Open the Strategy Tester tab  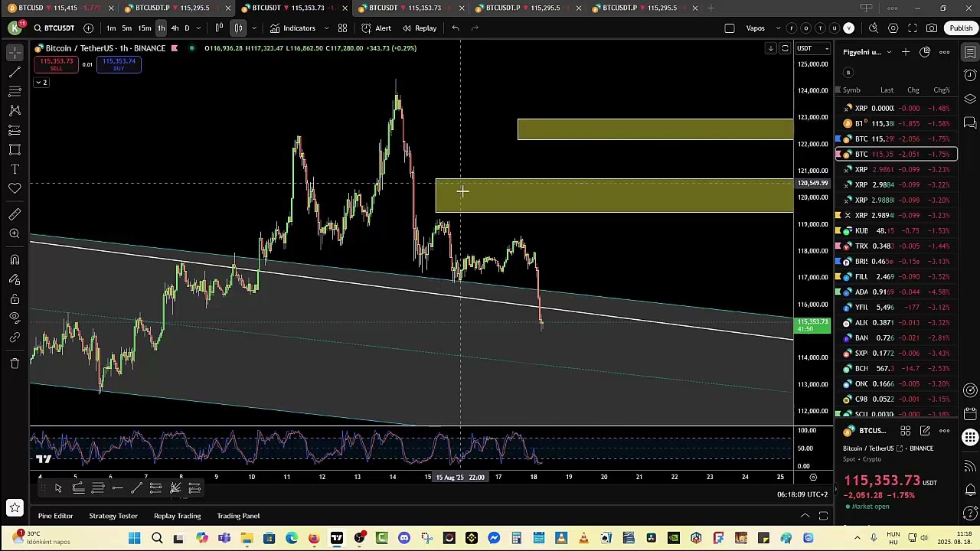(113, 516)
